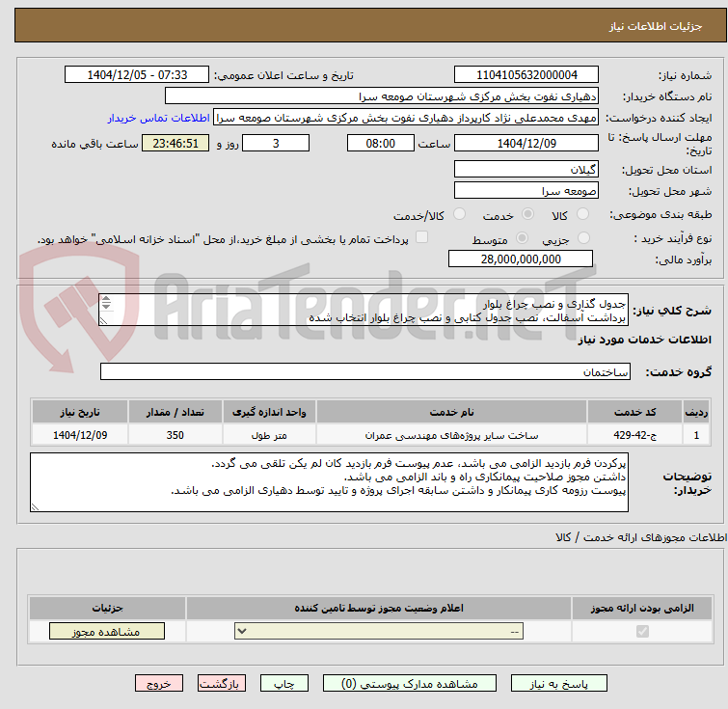Click the 'خروج' exit button
This screenshot has width=728, height=709.
(x=159, y=684)
